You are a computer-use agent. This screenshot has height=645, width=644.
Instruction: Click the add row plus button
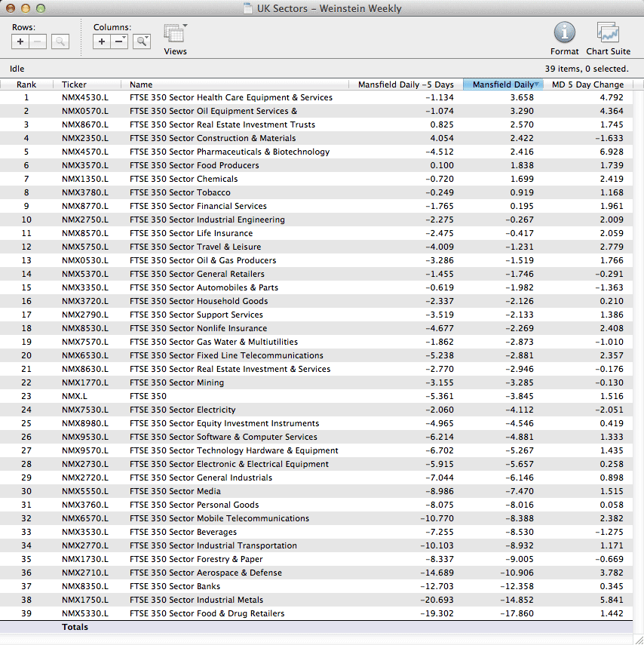point(20,41)
